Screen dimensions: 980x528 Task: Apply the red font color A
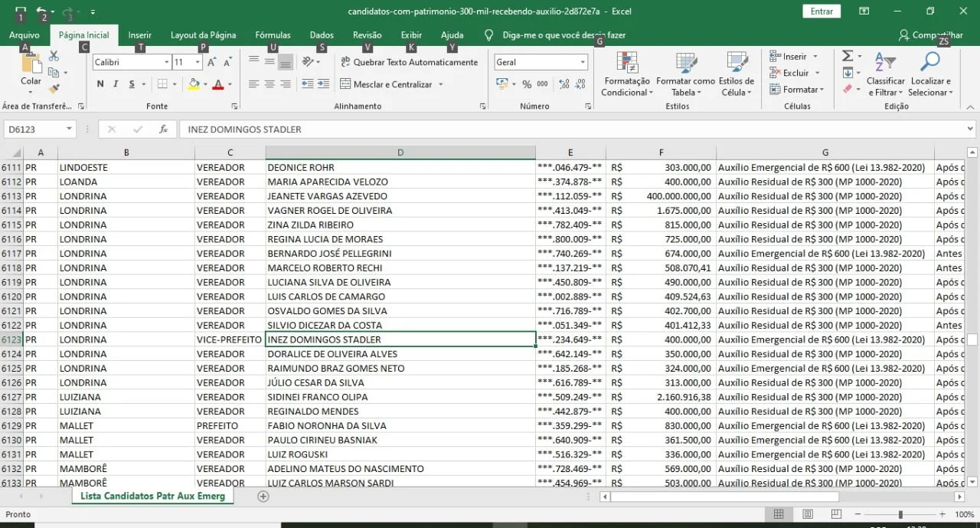tap(218, 84)
